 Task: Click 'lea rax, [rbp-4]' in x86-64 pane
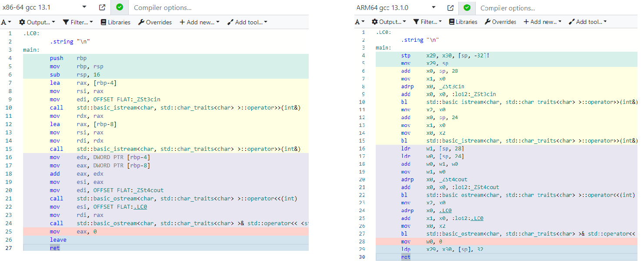pyautogui.click(x=83, y=83)
